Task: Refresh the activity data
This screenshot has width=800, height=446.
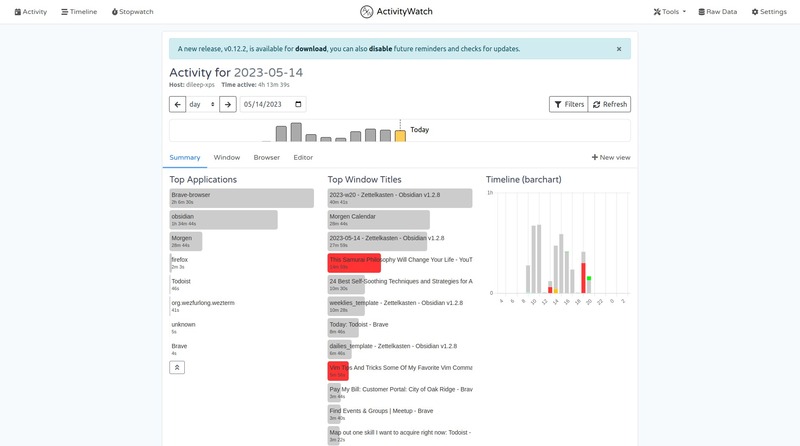Action: coord(610,104)
